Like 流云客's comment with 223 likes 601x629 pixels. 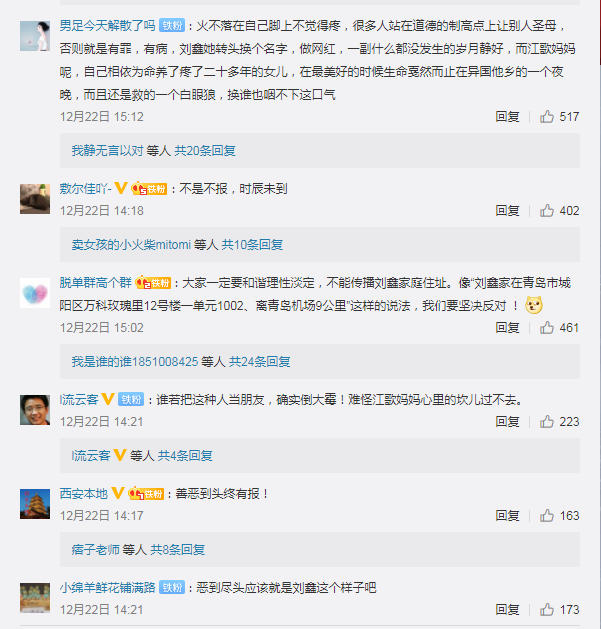click(x=546, y=422)
